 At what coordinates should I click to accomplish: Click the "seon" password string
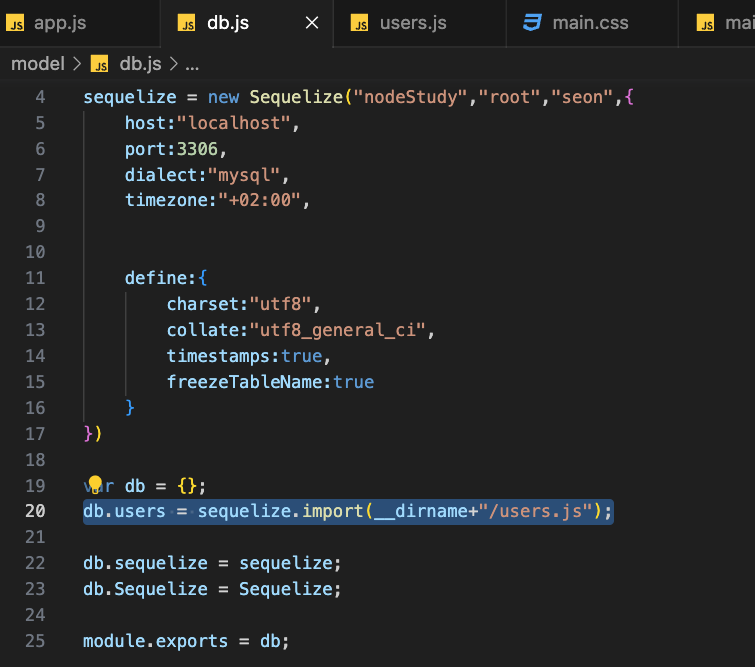[582, 97]
